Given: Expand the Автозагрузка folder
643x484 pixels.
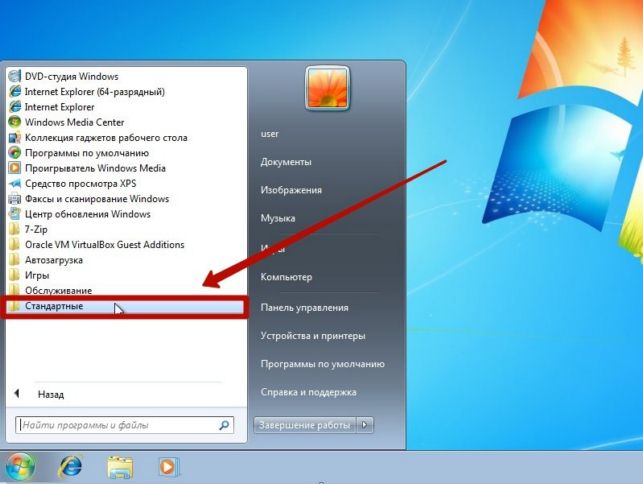Looking at the screenshot, I should click(x=46, y=260).
